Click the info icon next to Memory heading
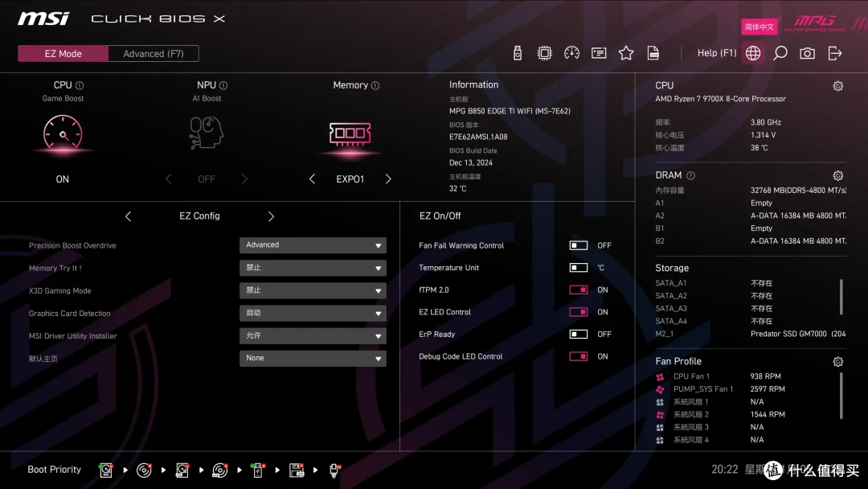This screenshot has height=489, width=868. point(375,85)
